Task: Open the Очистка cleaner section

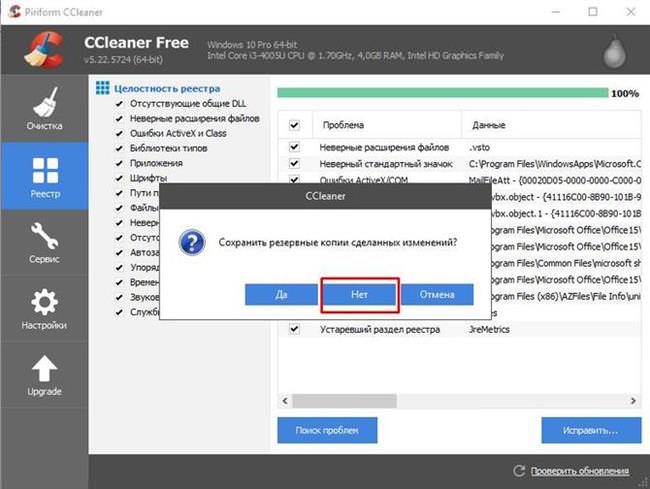Action: coord(44,109)
